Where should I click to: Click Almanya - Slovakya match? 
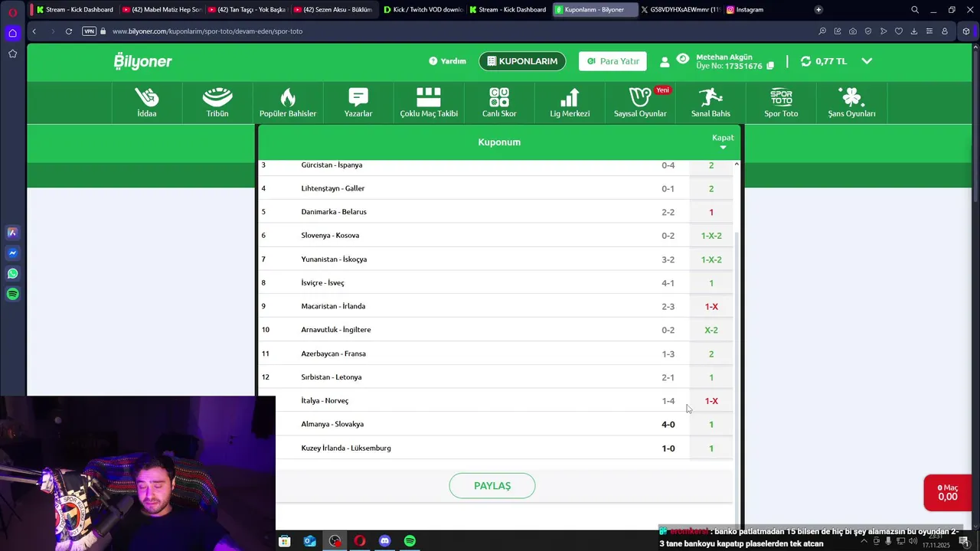pyautogui.click(x=332, y=424)
